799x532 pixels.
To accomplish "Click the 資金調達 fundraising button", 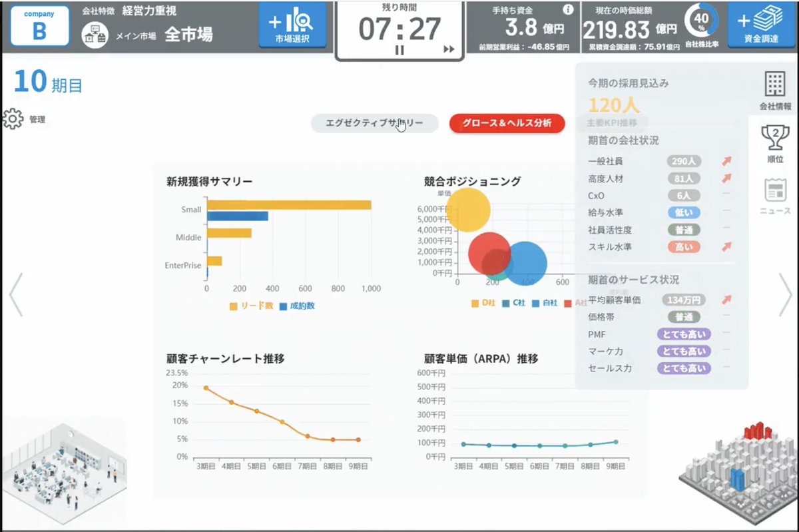I will click(762, 25).
